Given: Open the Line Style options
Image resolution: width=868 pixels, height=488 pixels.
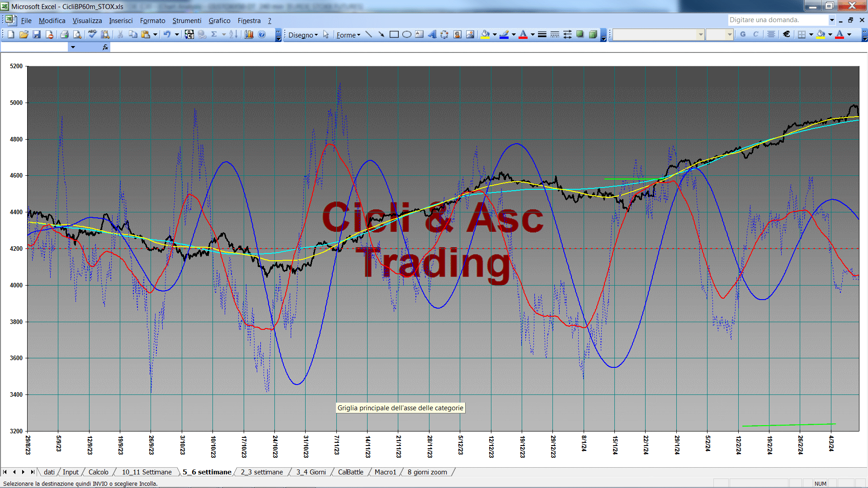Looking at the screenshot, I should pos(542,35).
